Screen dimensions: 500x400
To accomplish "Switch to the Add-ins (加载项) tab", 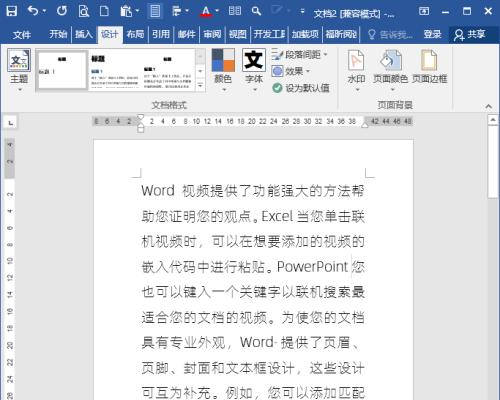I will pyautogui.click(x=305, y=34).
